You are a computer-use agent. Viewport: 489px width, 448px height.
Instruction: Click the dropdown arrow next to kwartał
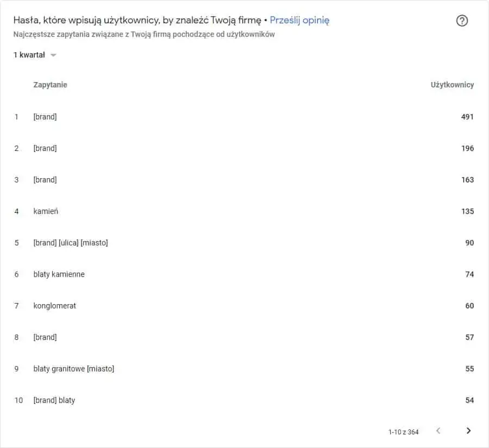(53, 55)
